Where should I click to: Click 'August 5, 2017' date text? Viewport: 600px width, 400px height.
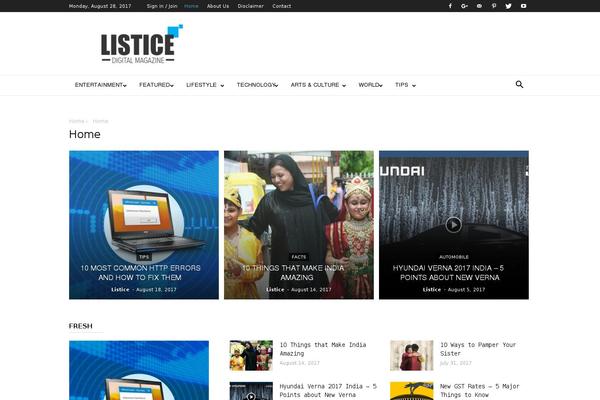(x=466, y=290)
